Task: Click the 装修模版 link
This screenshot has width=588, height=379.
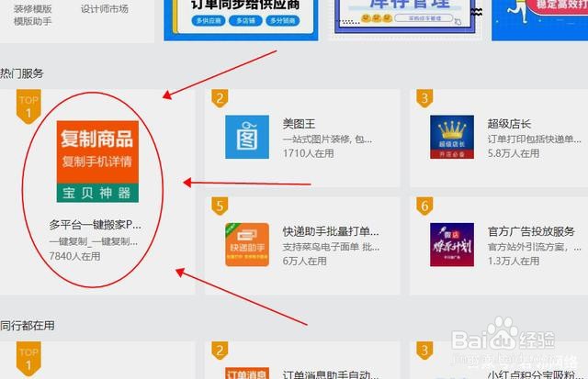Action: [x=33, y=8]
